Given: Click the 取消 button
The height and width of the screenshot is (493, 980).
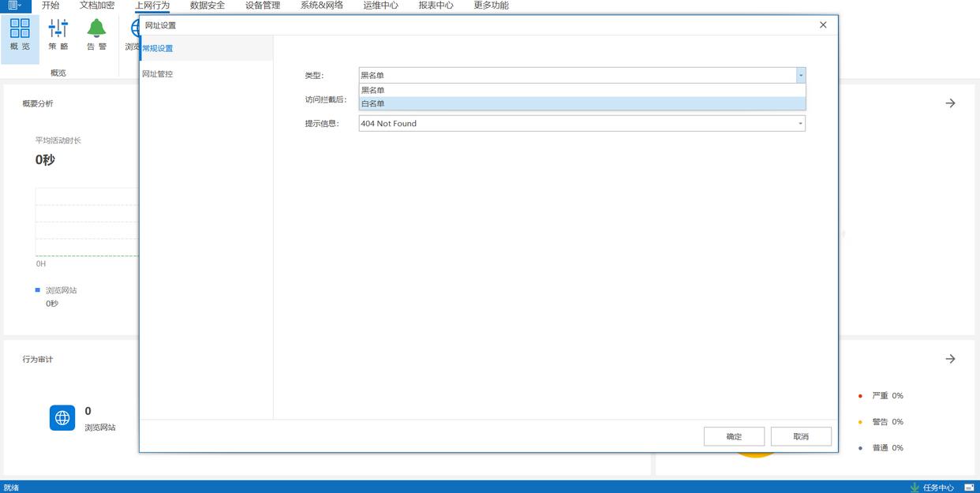Looking at the screenshot, I should coord(801,437).
